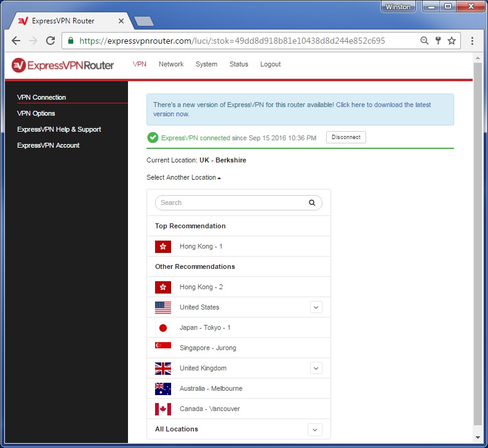488x448 pixels.
Task: Click the search magnifier in location search
Action: tap(312, 202)
